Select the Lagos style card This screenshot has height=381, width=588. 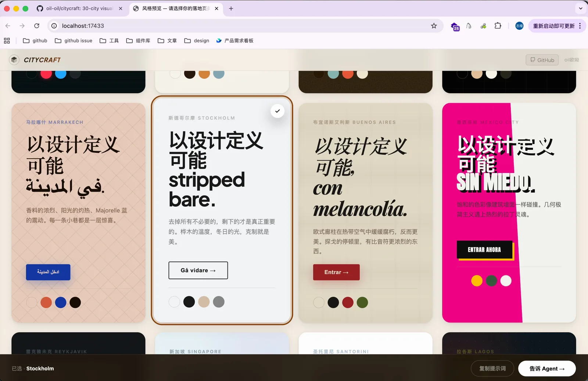(509, 344)
